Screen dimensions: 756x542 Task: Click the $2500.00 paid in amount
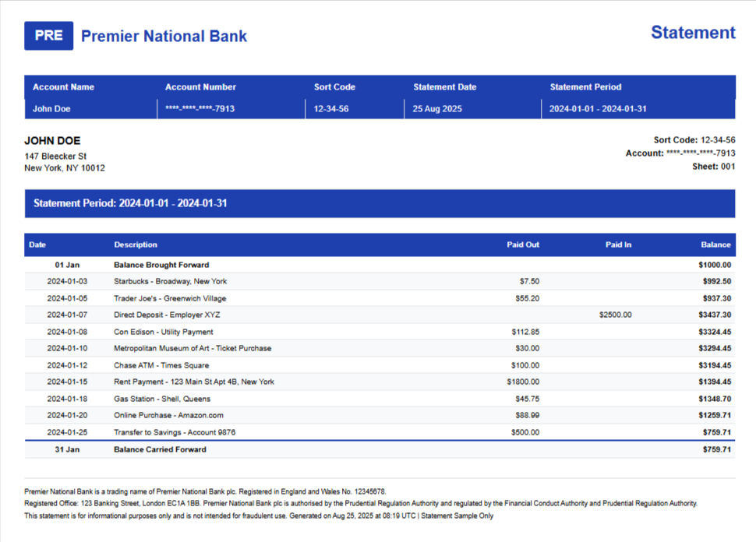point(615,315)
